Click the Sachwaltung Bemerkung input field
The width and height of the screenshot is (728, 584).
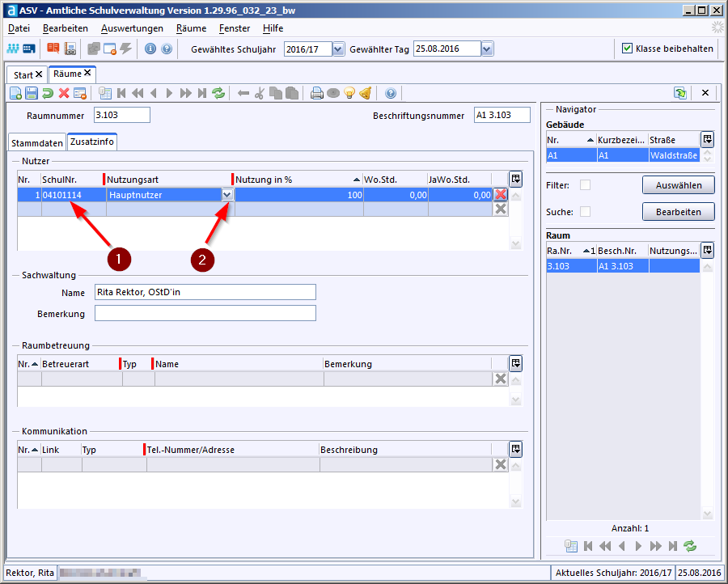point(205,313)
